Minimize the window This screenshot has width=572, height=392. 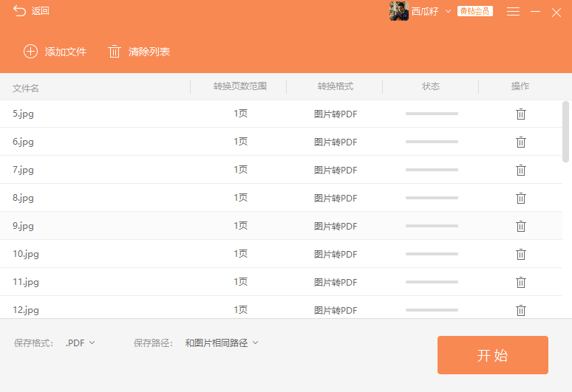(x=535, y=12)
